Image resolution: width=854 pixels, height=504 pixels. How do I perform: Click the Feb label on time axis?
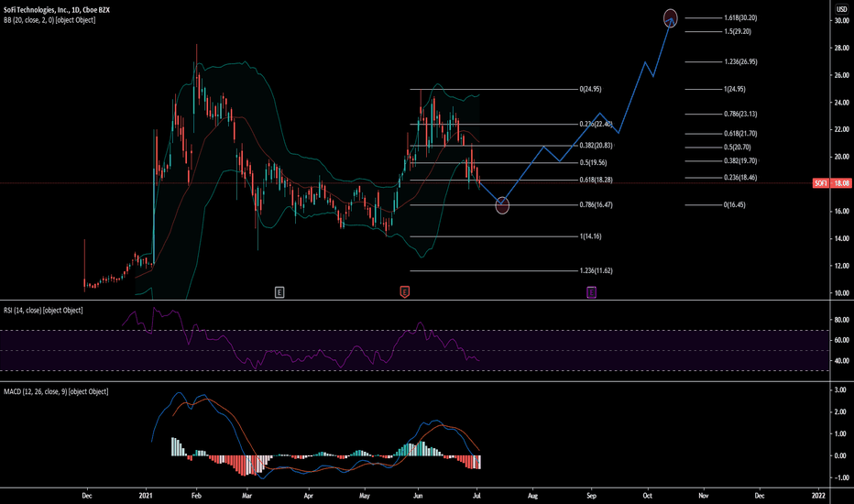pos(197,496)
